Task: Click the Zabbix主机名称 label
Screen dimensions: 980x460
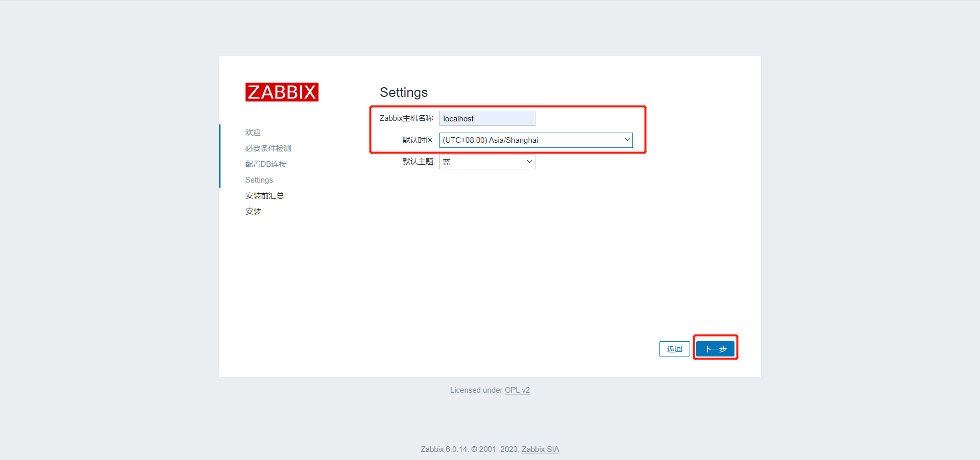Action: (x=406, y=118)
